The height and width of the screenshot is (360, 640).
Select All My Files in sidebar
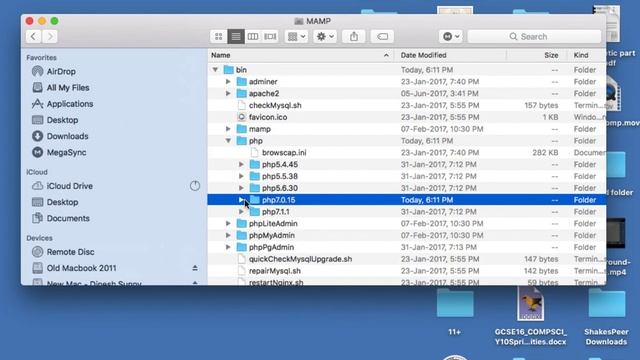tap(68, 88)
